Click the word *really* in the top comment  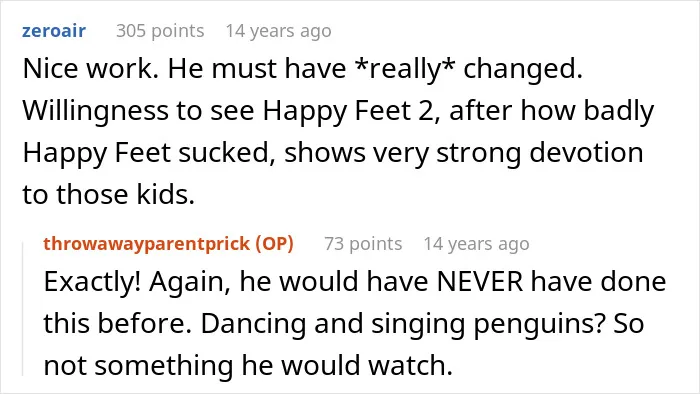[x=405, y=69]
